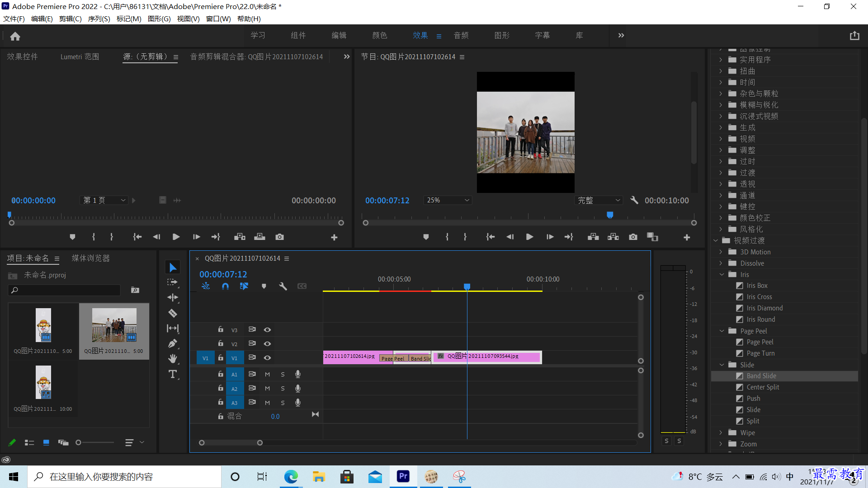Open the 文件(F) menu

14,19
